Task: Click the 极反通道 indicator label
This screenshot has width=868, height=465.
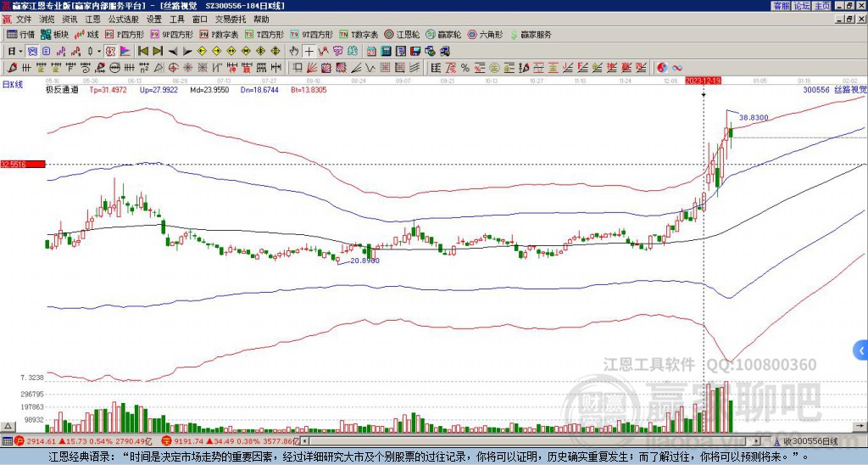Action: [x=61, y=89]
